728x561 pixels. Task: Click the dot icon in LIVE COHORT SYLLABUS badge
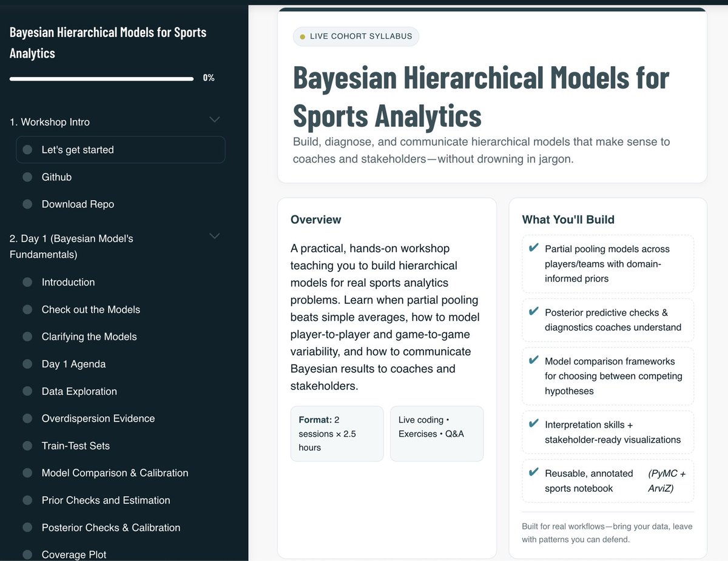(x=302, y=36)
